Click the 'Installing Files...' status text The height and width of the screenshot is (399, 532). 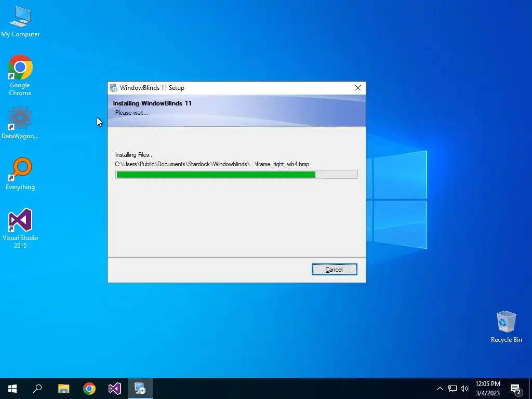pos(135,155)
